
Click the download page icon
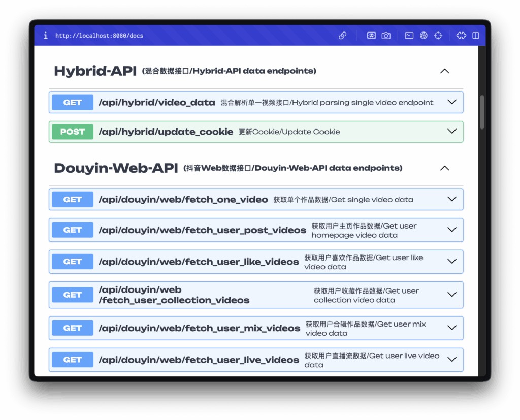tap(372, 36)
